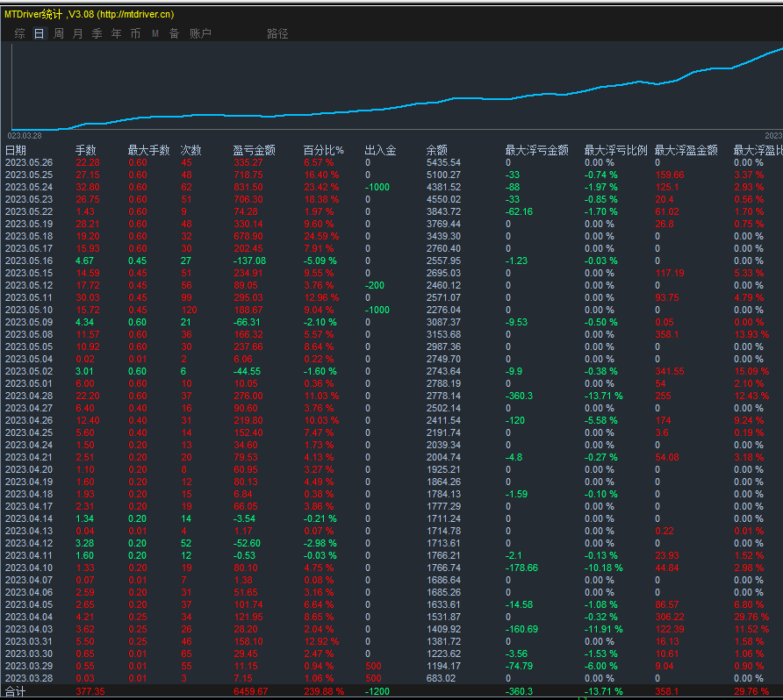This screenshot has width=783, height=700.
Task: Select the 日 daily tab
Action: click(x=39, y=33)
